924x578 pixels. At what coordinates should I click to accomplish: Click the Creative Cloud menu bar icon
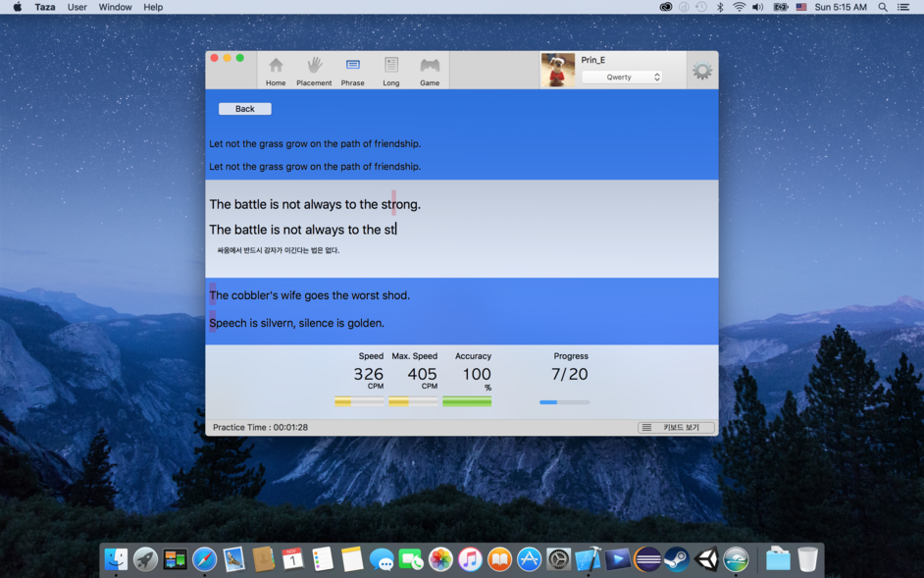(x=666, y=7)
